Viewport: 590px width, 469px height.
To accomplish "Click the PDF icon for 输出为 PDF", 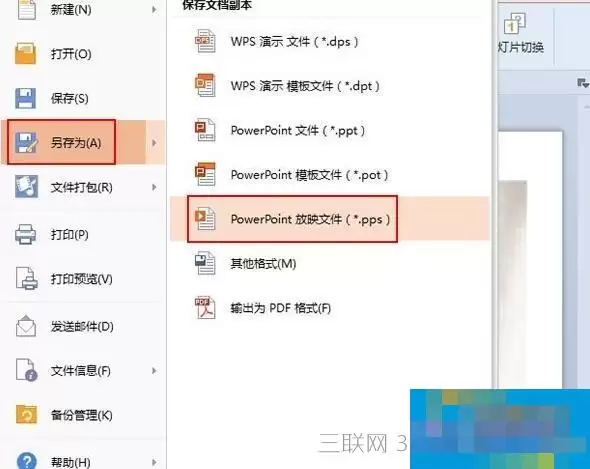I will pos(205,308).
